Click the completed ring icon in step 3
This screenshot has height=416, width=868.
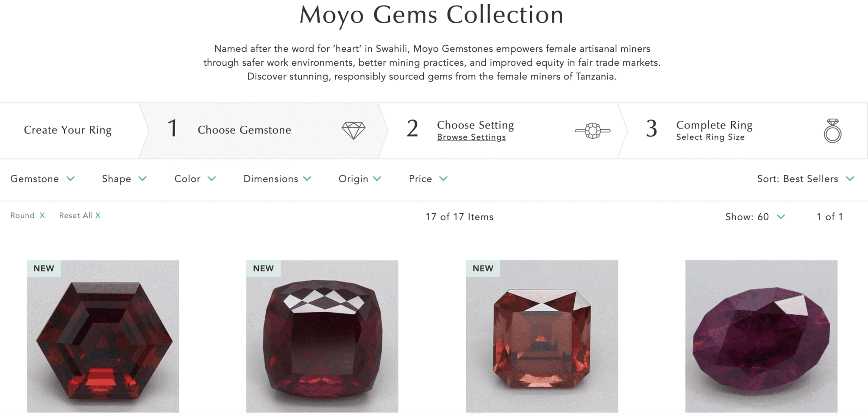point(832,131)
